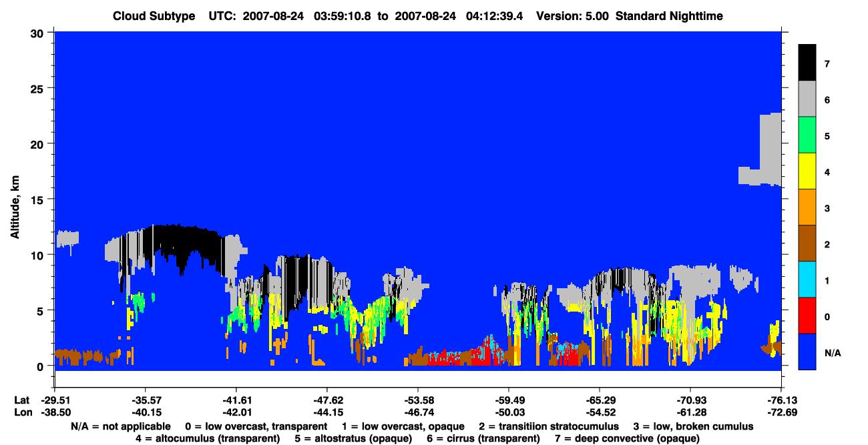Click '3 = low, broken cumulus' text
The image size is (868, 445).
click(x=693, y=426)
